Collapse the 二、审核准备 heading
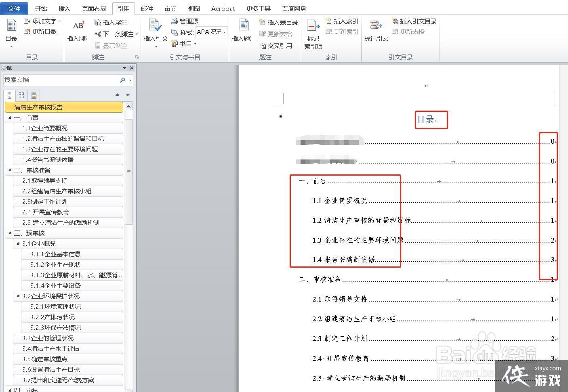The image size is (568, 392). point(10,170)
